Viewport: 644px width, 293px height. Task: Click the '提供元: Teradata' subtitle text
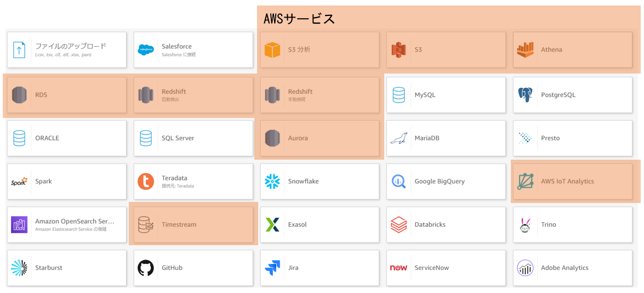(x=178, y=186)
